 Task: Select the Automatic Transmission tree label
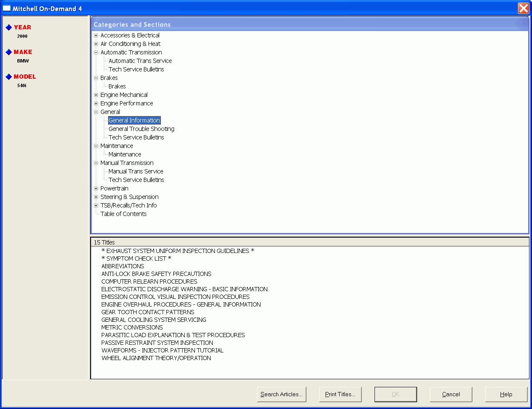131,52
